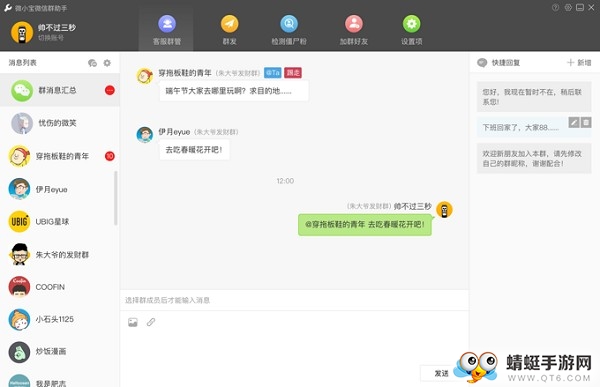Screen dimensions: 600x387
Task: Click the unread badge on 穿拖板鞋的青年
Action: 110,156
